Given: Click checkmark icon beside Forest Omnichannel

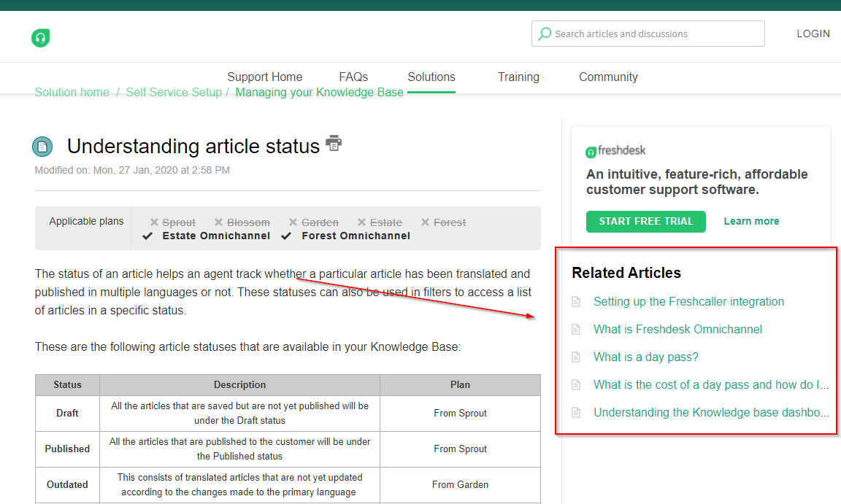Looking at the screenshot, I should 286,236.
